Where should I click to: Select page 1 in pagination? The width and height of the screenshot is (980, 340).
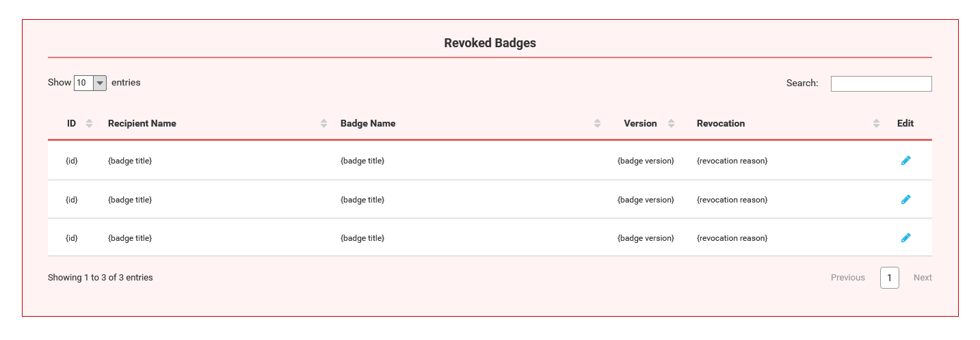tap(889, 278)
